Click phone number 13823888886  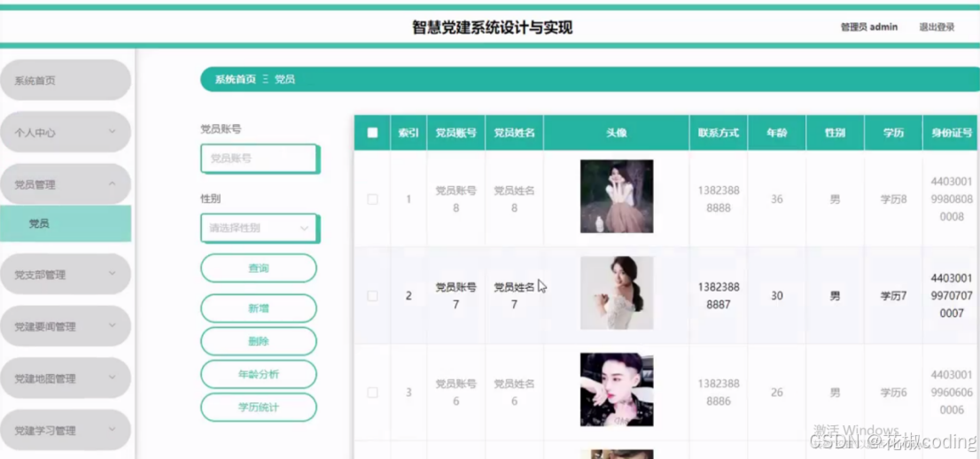pyautogui.click(x=718, y=392)
